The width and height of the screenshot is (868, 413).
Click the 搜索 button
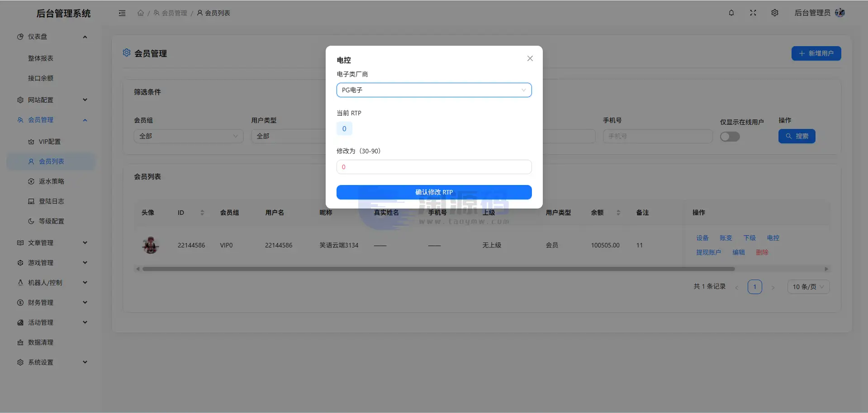point(797,136)
